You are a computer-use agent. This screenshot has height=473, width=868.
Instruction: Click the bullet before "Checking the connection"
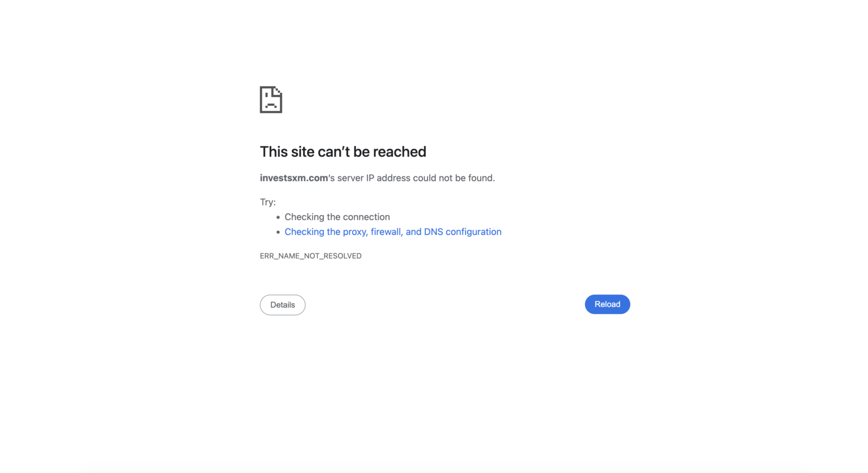tap(278, 217)
